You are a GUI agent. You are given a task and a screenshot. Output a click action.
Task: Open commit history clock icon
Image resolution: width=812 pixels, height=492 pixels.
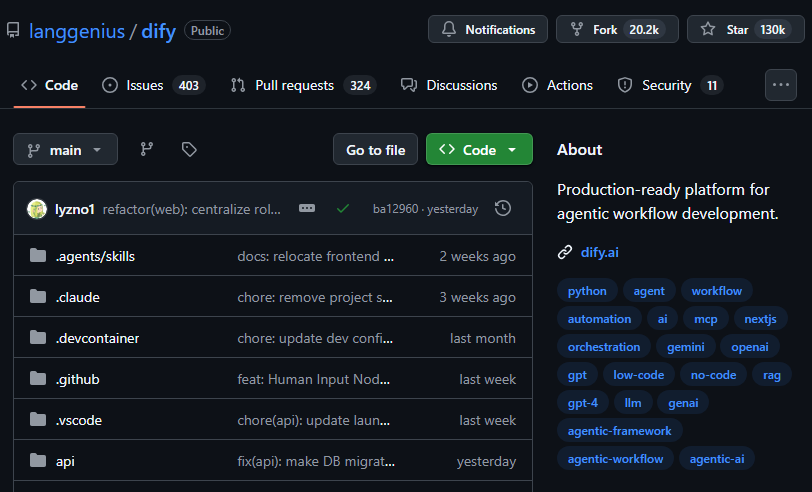[503, 208]
